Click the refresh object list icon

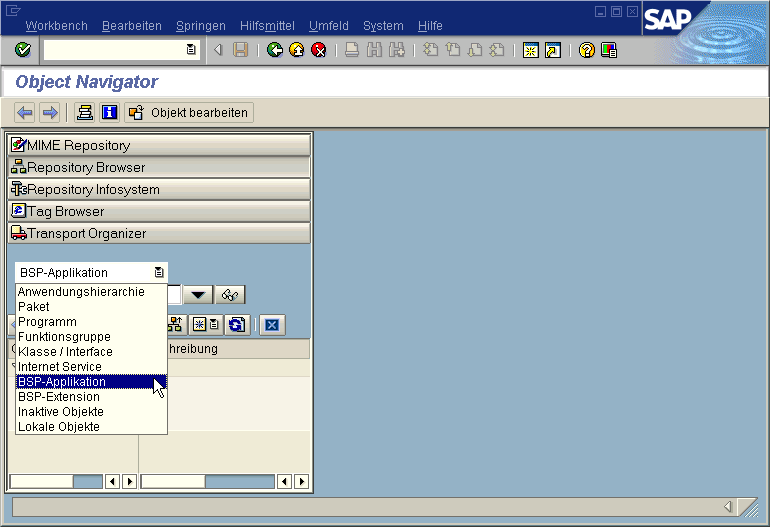tap(237, 325)
